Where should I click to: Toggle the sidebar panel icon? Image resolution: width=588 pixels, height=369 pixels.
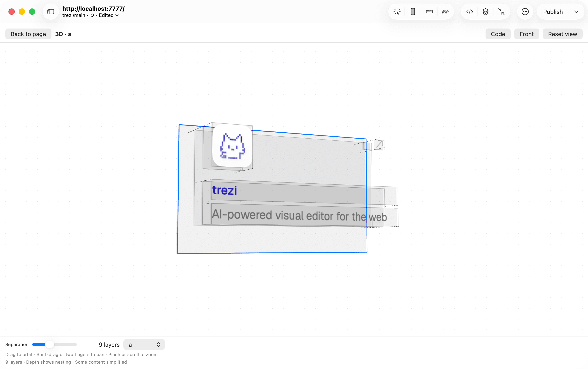click(51, 12)
